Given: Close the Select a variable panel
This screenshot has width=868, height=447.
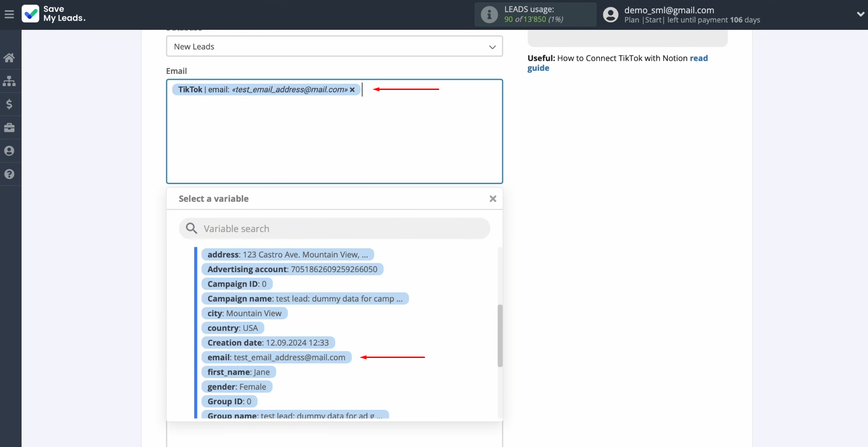Looking at the screenshot, I should [x=493, y=199].
